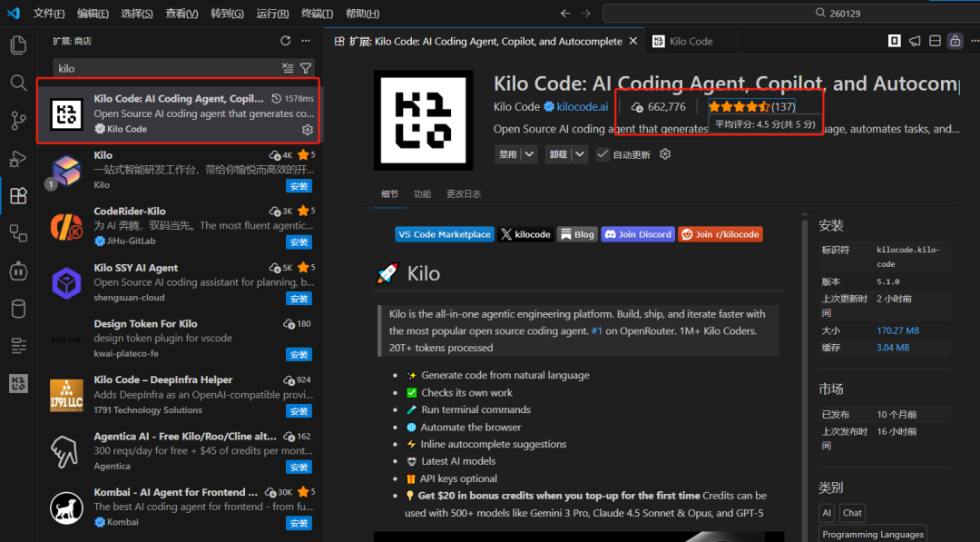The width and height of the screenshot is (980, 542).
Task: Open the Terminal (终端) menu
Action: pos(317,13)
